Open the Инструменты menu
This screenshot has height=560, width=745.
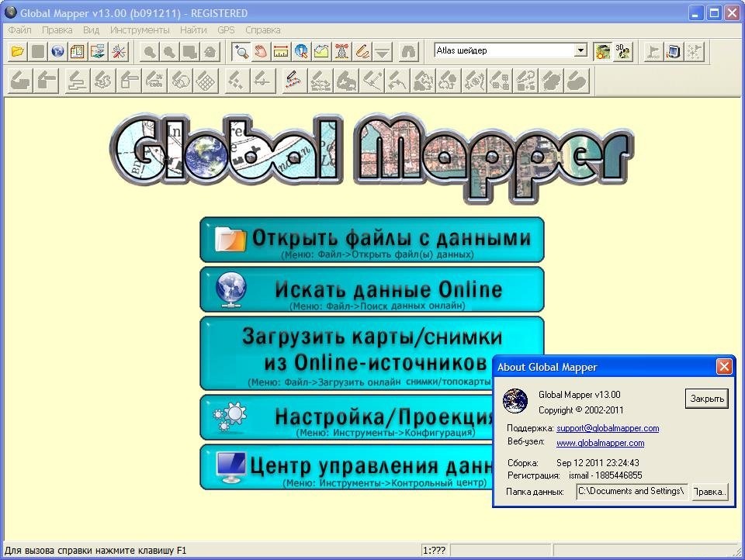[140, 30]
